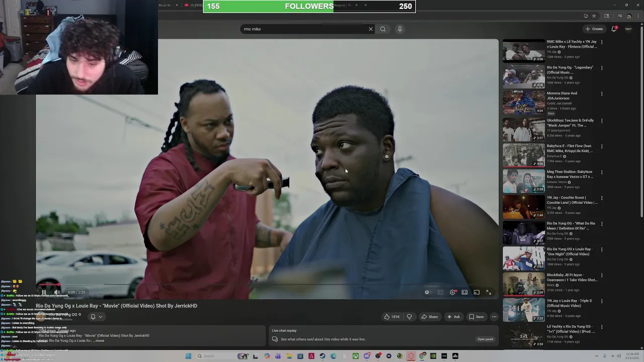The width and height of the screenshot is (644, 362).
Task: Pause the YouTube video playback
Action: [x=44, y=292]
